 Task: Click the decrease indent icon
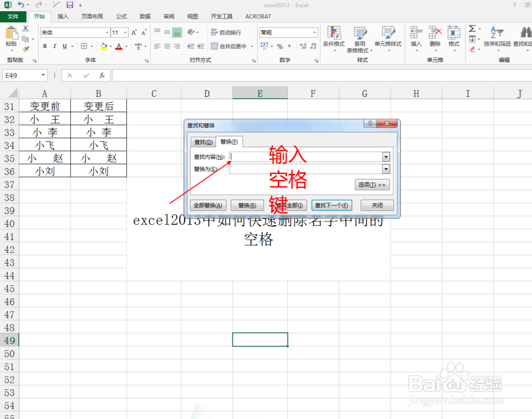191,46
